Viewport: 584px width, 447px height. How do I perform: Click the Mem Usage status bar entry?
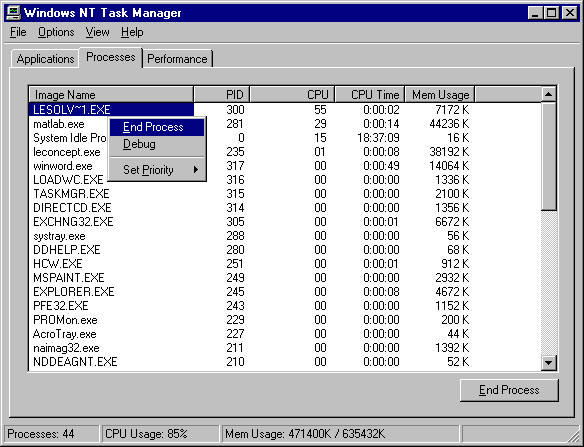(340, 434)
